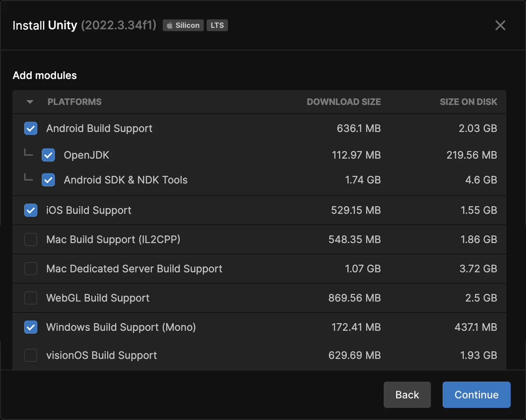Check Mac Dedicated Server Build Support

click(x=30, y=269)
